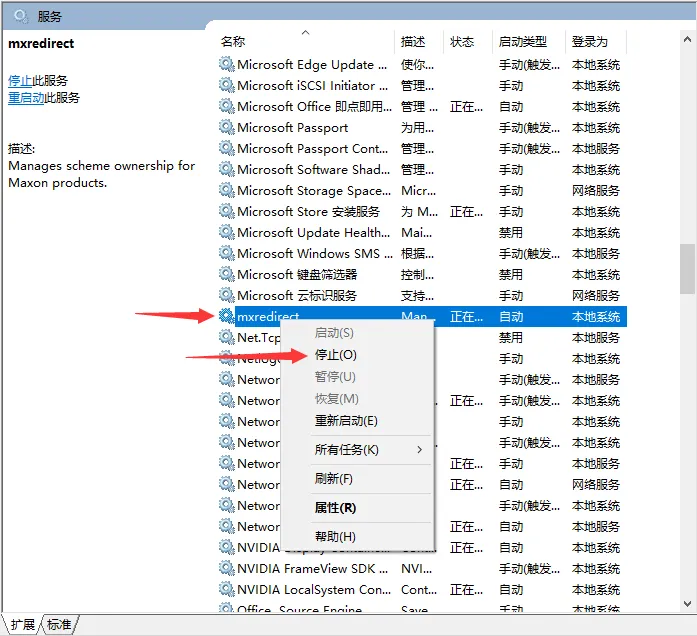The image size is (697, 636).
Task: Select 帮助(H) from the context menu
Action: click(335, 536)
